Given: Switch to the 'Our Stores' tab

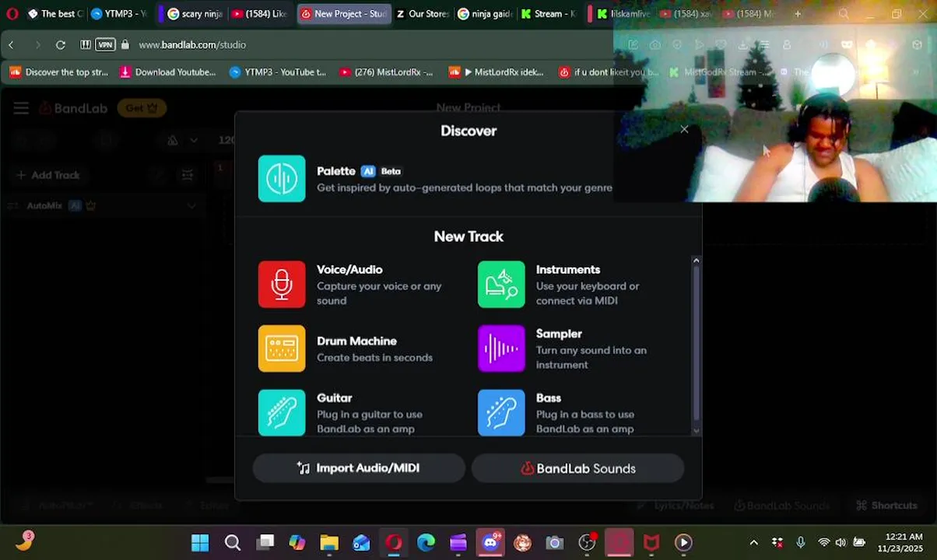Looking at the screenshot, I should pos(422,14).
